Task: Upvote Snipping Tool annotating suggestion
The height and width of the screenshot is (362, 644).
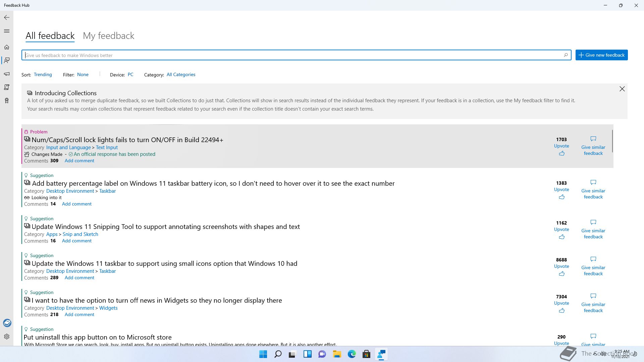Action: point(561,233)
